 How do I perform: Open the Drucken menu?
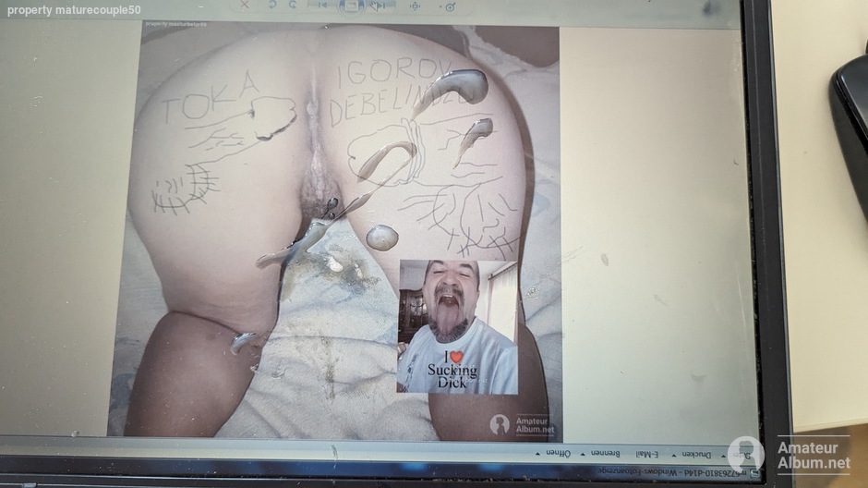697,455
